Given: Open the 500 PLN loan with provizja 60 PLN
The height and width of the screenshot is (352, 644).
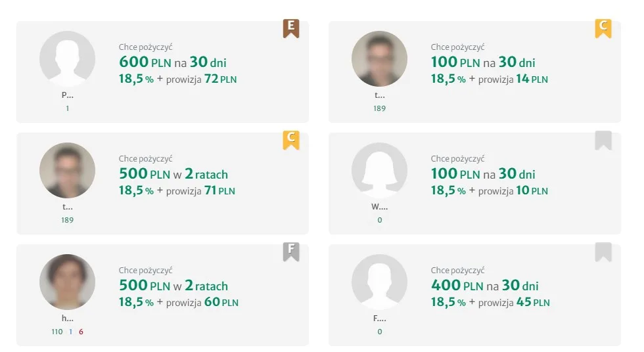Looking at the screenshot, I should point(173,286).
